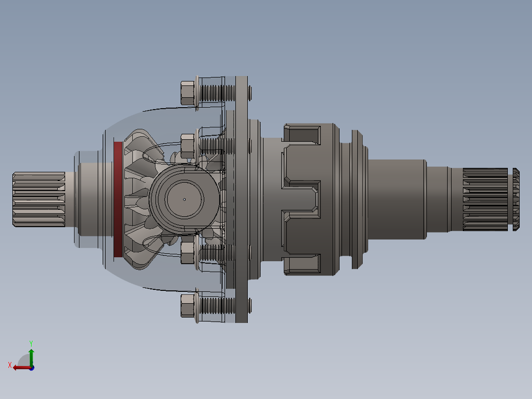This screenshot has width=532, height=399.
Task: Click the green Y axis arrow on triad
Action: pyautogui.click(x=31, y=357)
